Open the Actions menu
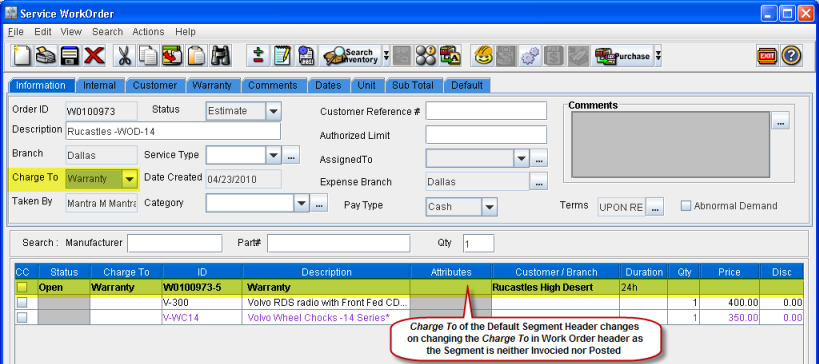Image resolution: width=819 pixels, height=364 pixels. pos(148,32)
